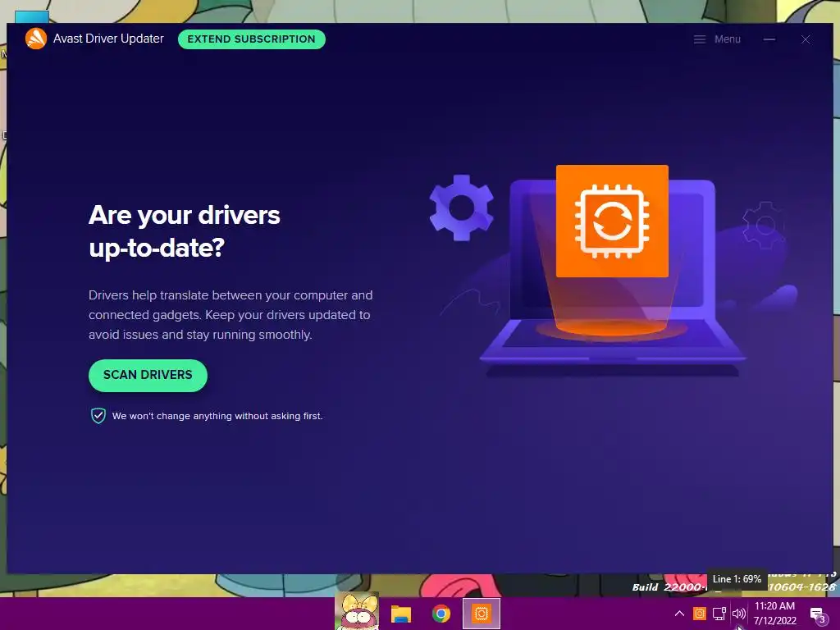Launch Google Chrome from taskbar

coord(441,614)
